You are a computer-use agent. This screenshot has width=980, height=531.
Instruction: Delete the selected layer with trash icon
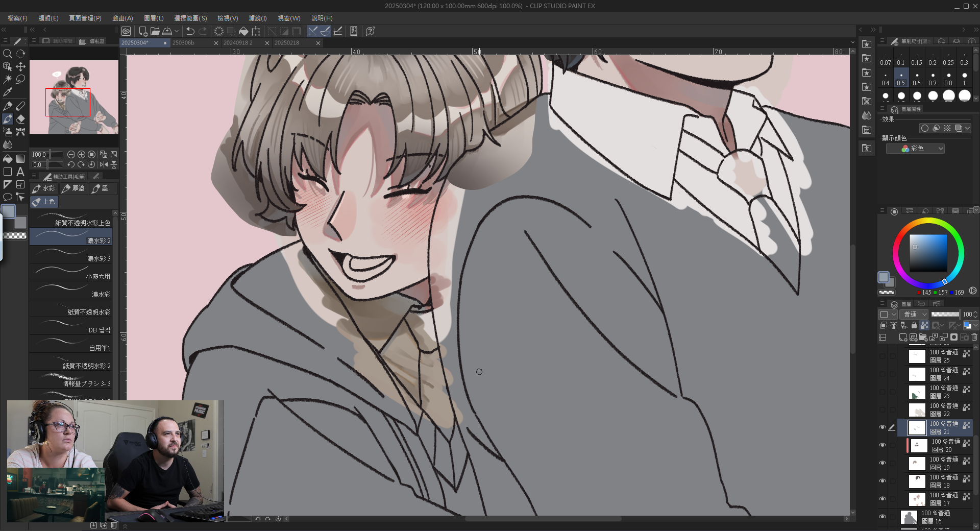coord(974,337)
